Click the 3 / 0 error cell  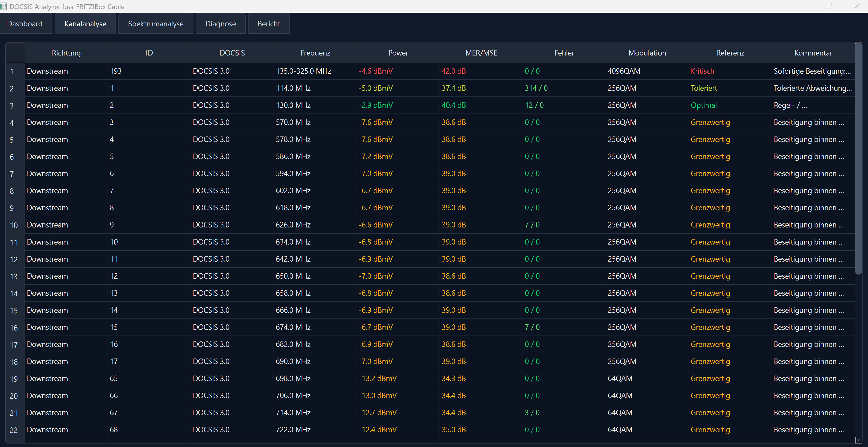click(x=564, y=413)
